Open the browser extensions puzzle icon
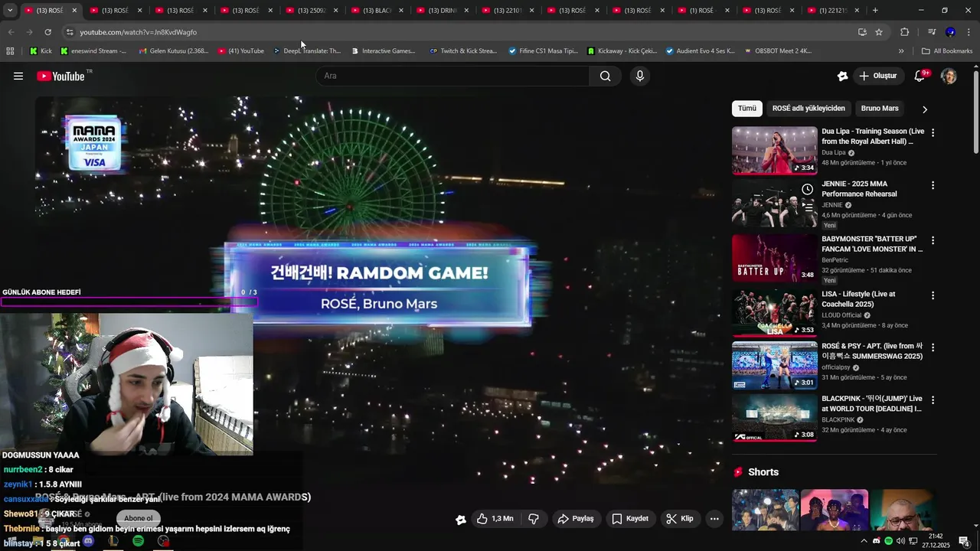The height and width of the screenshot is (551, 980). pyautogui.click(x=904, y=32)
